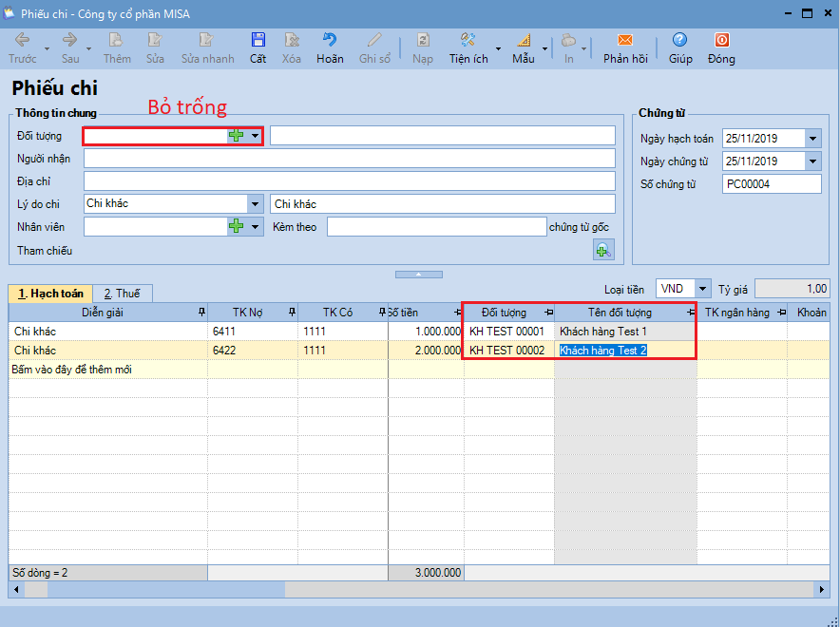
Task: Click the Cất save icon
Action: 258,40
